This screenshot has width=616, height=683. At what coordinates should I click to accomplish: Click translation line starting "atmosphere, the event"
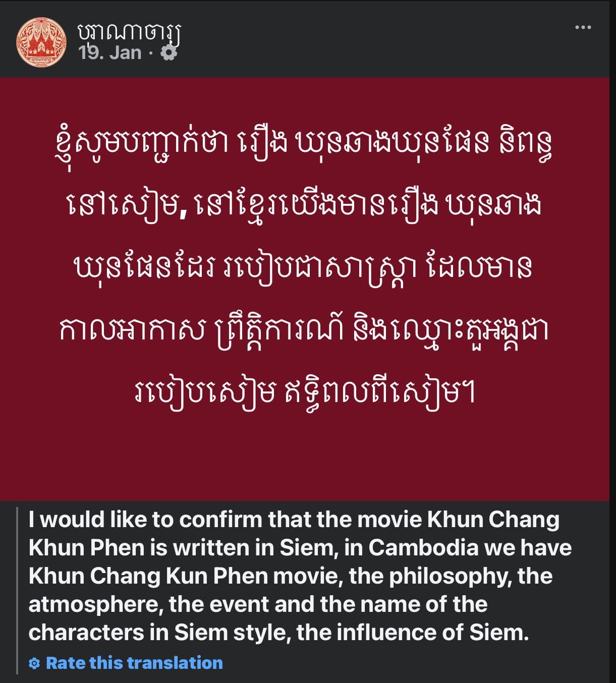(x=258, y=604)
